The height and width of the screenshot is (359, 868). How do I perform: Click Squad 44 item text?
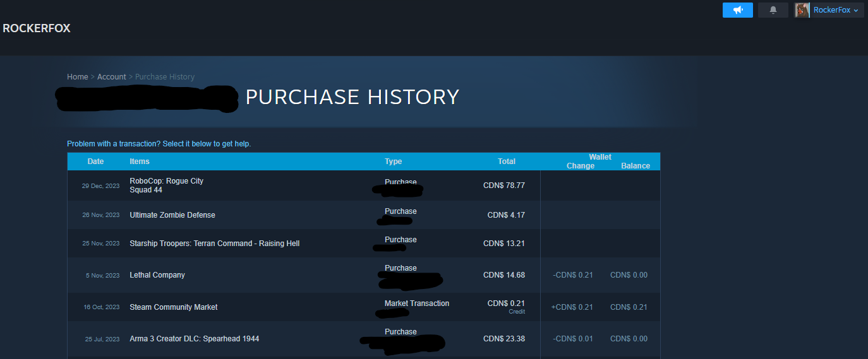click(146, 190)
